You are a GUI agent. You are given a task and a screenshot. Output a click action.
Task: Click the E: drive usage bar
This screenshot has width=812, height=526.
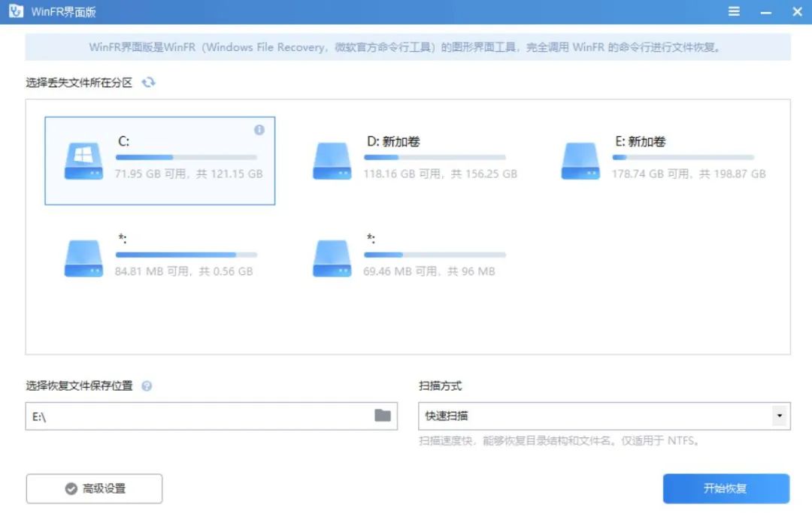click(x=683, y=157)
